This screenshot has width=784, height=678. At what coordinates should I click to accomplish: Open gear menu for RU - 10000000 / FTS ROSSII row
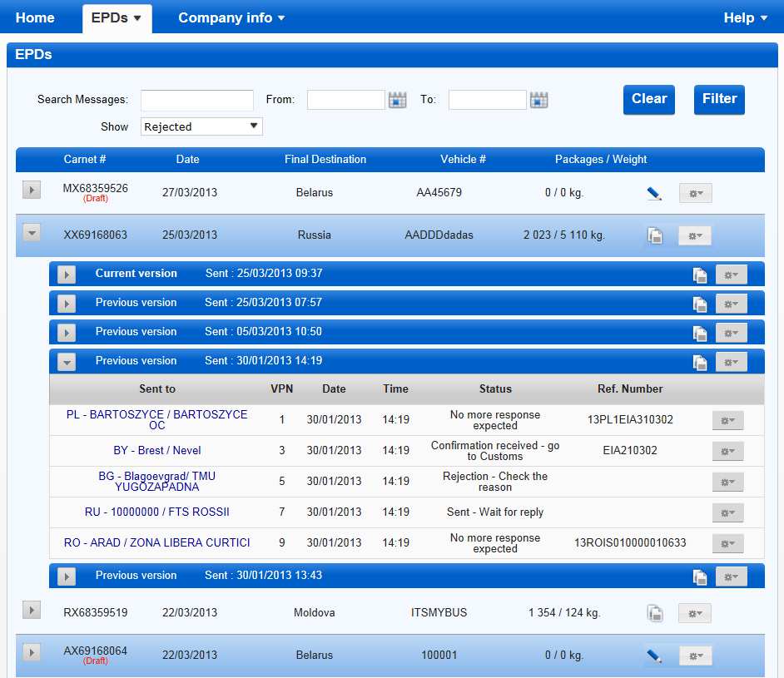coord(728,512)
